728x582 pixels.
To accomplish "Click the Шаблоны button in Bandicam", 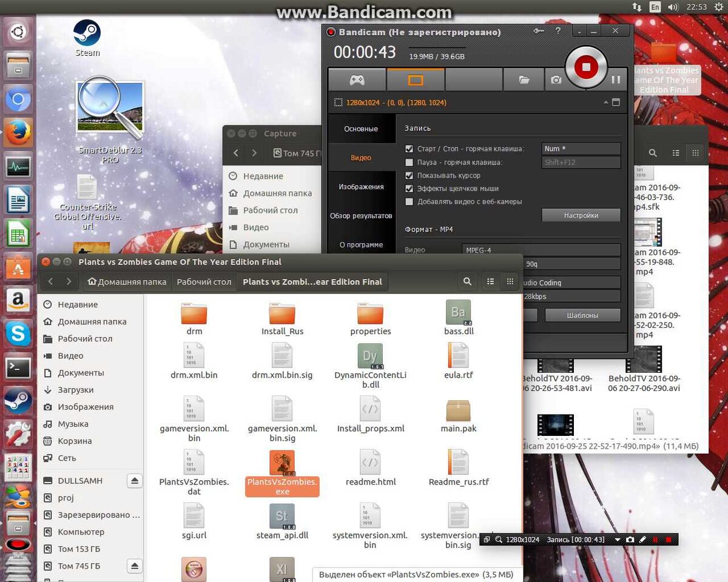I will pos(582,315).
